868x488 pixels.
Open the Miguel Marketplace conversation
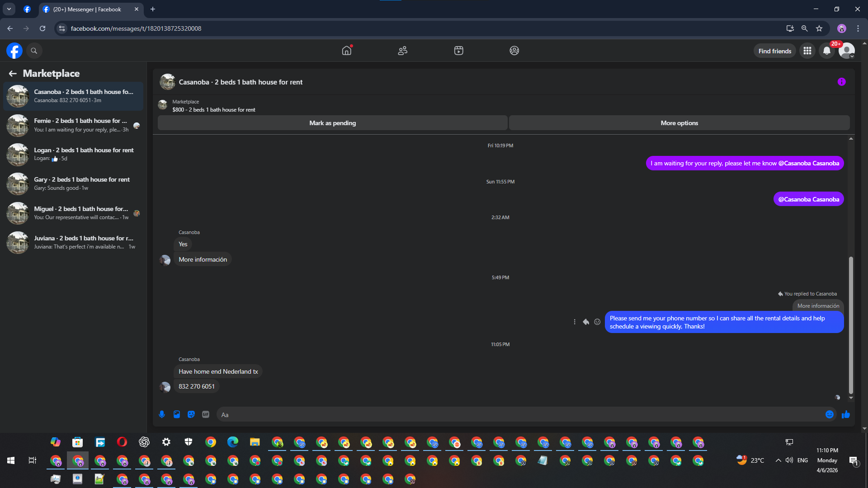[x=73, y=213]
